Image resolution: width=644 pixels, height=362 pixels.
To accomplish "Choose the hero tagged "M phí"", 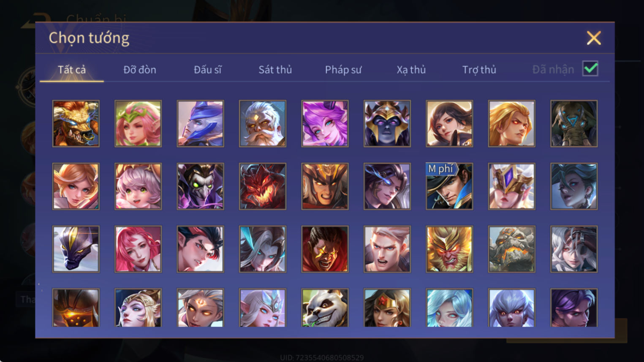I will click(449, 186).
